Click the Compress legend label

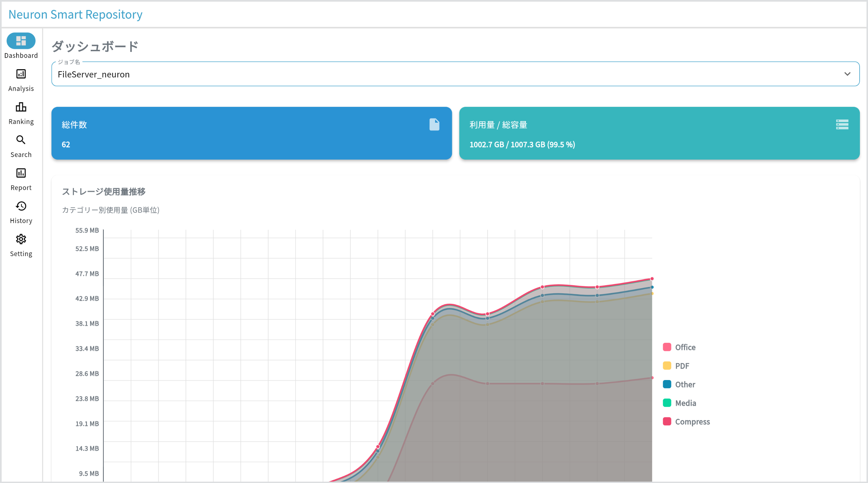click(692, 422)
